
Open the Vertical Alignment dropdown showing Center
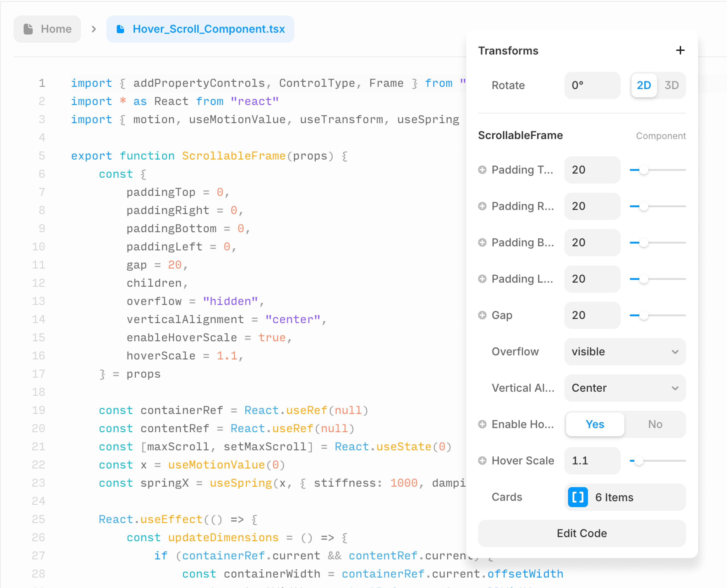click(625, 388)
